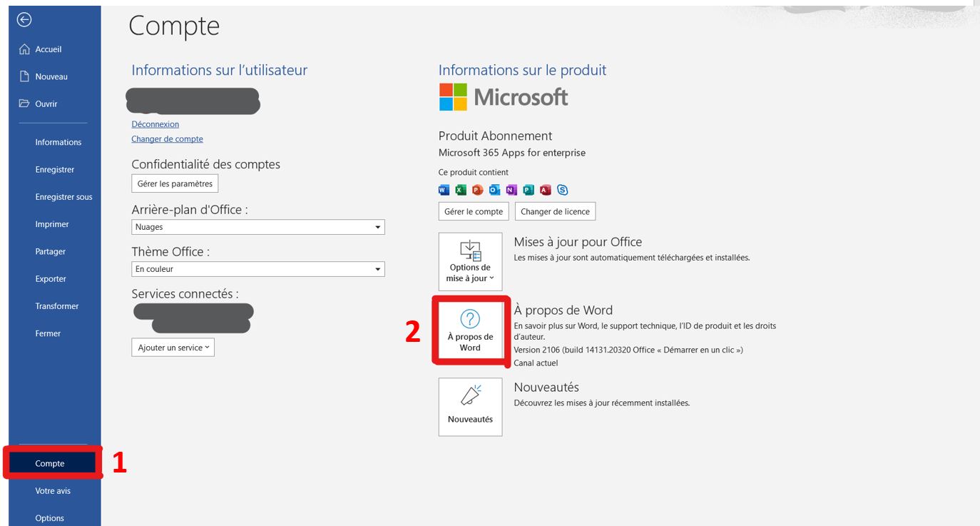Click the Nouveautés button

[470, 407]
